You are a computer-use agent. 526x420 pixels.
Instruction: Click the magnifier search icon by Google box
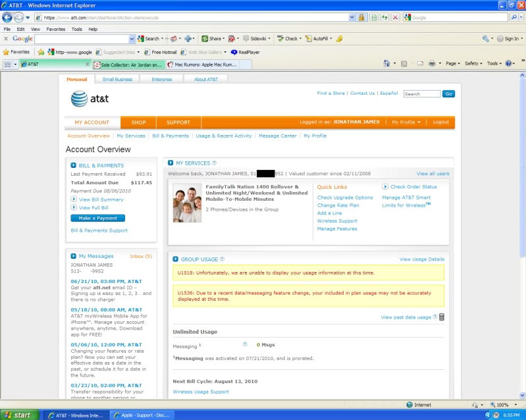(514, 17)
